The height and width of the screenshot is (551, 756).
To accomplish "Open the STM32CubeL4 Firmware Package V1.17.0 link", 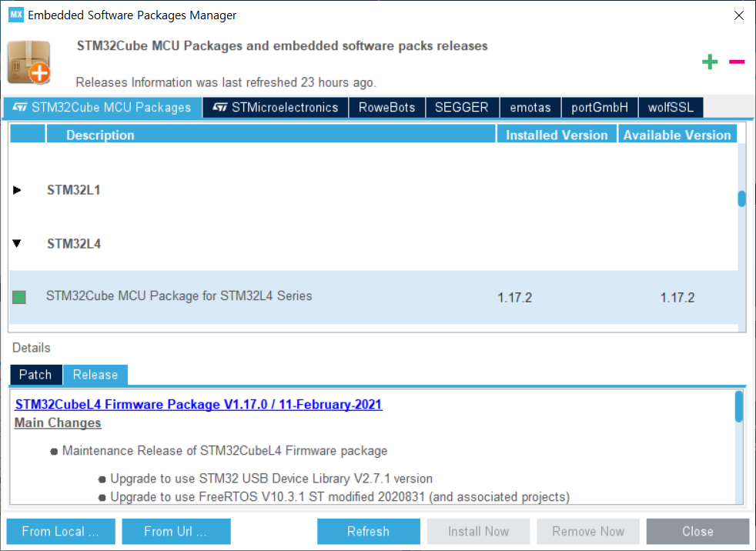I will [x=199, y=405].
